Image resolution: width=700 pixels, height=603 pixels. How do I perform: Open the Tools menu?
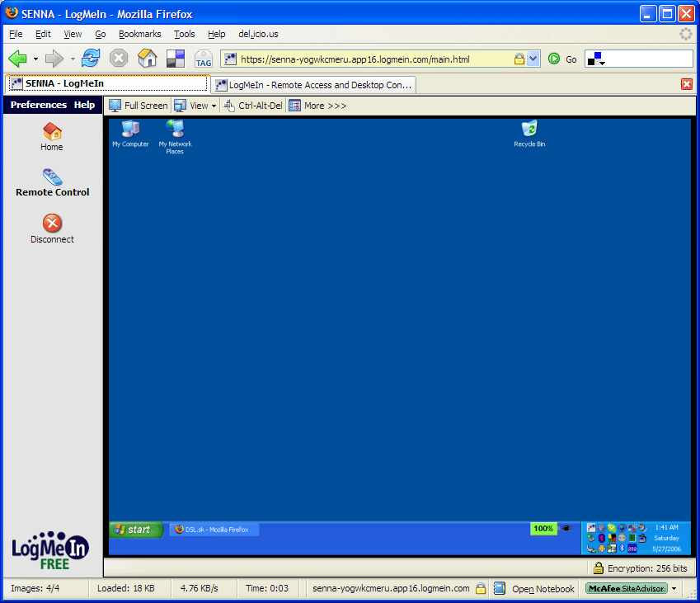point(185,34)
